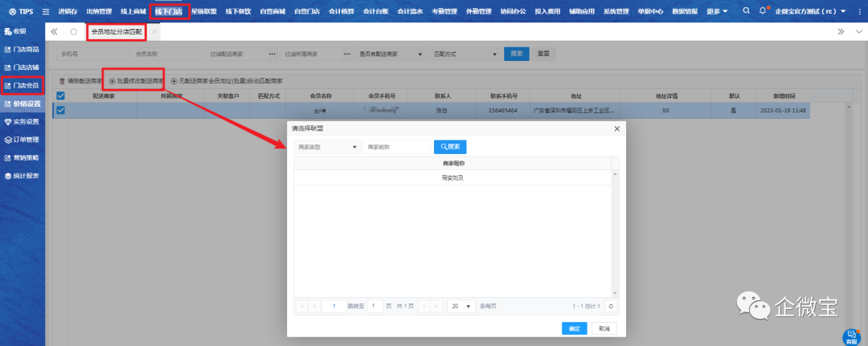Open the notification bell in top bar
The width and height of the screenshot is (868, 346).
[x=762, y=11]
